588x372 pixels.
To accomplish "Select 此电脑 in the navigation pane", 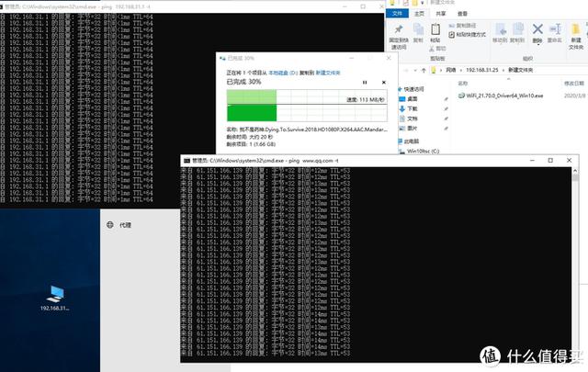I will pyautogui.click(x=412, y=141).
